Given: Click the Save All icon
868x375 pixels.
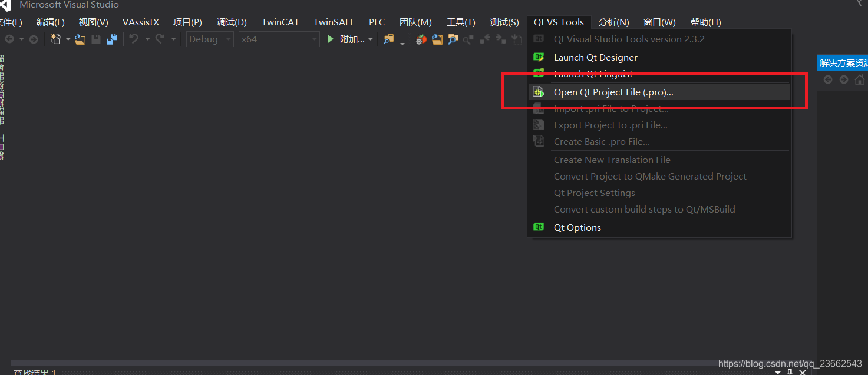Looking at the screenshot, I should (111, 39).
